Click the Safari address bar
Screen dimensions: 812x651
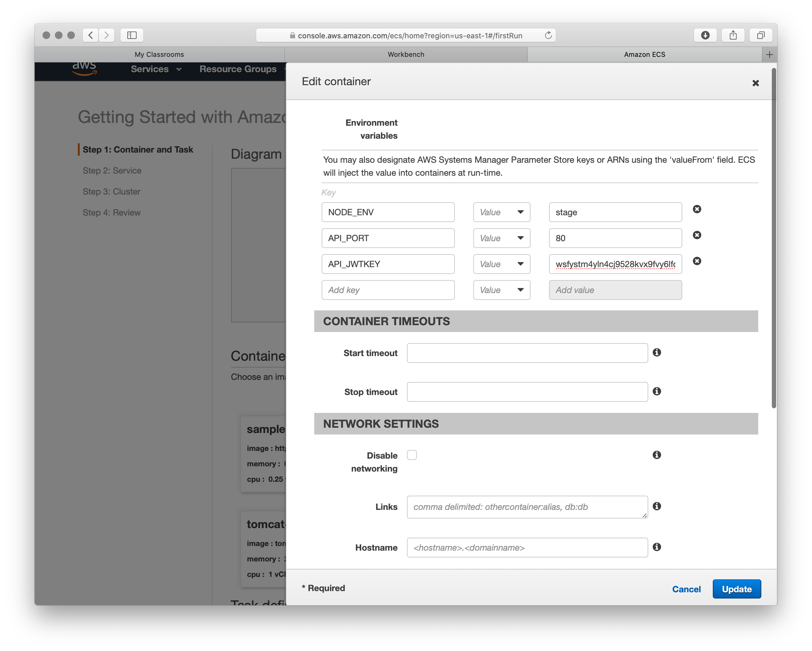click(406, 36)
